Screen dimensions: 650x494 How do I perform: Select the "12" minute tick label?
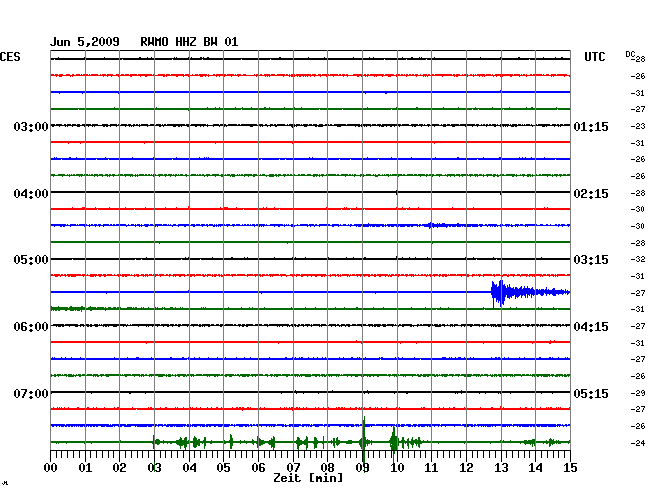click(x=466, y=468)
